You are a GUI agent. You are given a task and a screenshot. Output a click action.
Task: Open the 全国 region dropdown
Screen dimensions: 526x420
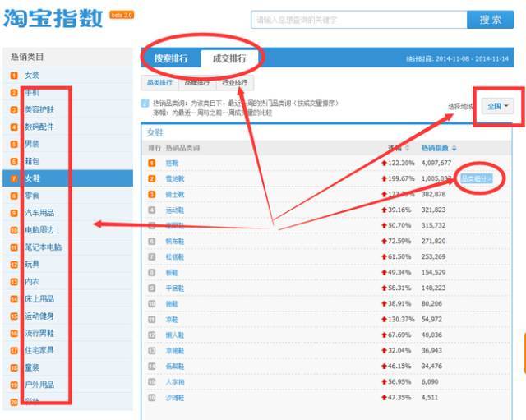[497, 106]
